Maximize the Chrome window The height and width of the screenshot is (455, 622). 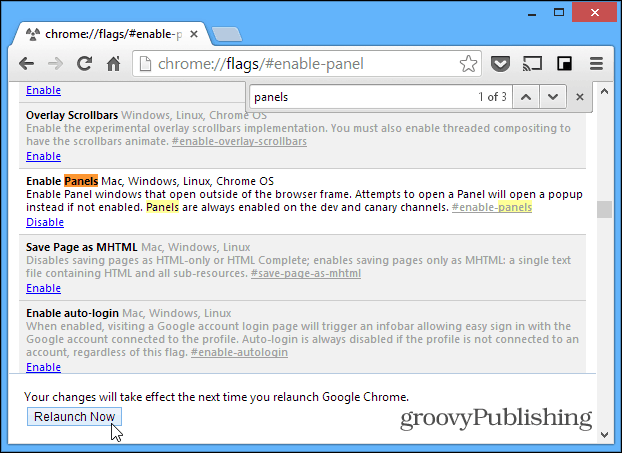[559, 13]
